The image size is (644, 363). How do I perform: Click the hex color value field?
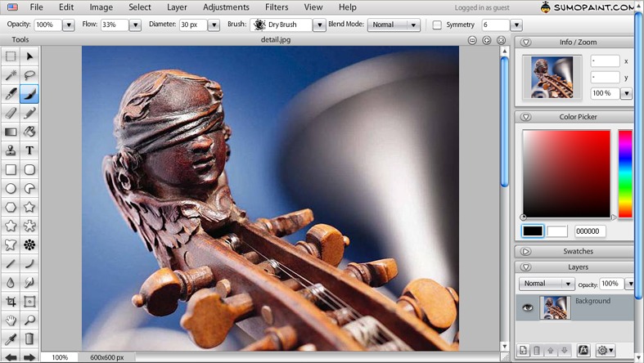[x=590, y=231]
